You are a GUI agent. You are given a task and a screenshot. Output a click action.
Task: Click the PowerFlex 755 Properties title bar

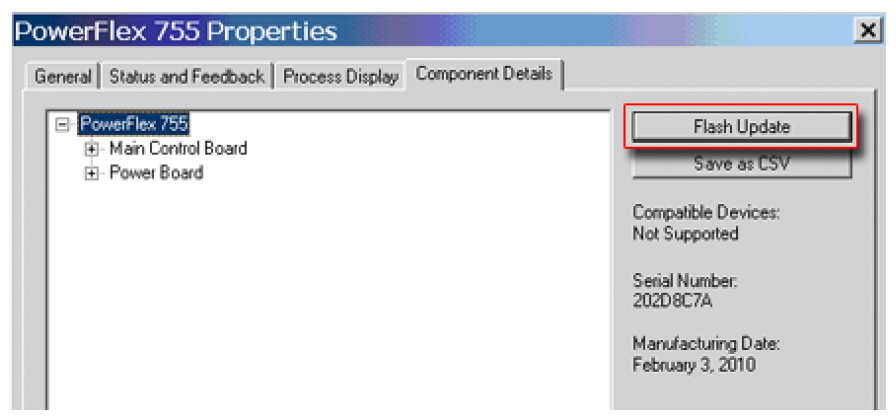tap(400, 31)
